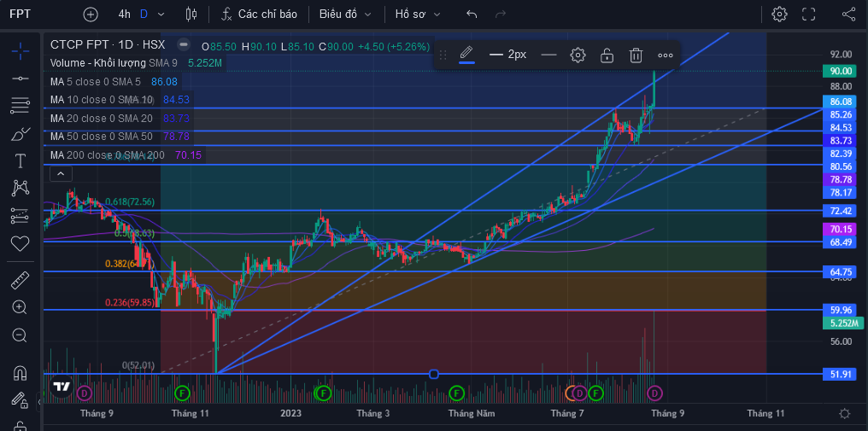Viewport: 868px width, 431px height.
Task: Click the 90.00 current price label
Action: (840, 70)
